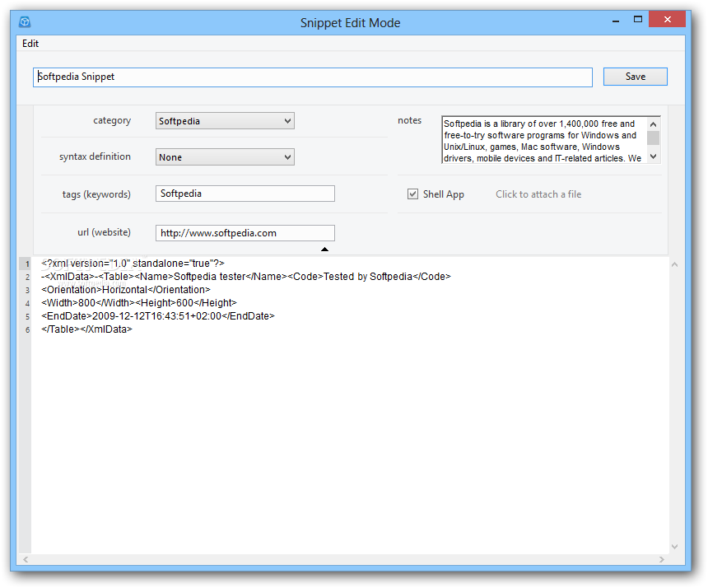708x588 pixels.
Task: Click the url (website) input field
Action: click(245, 233)
